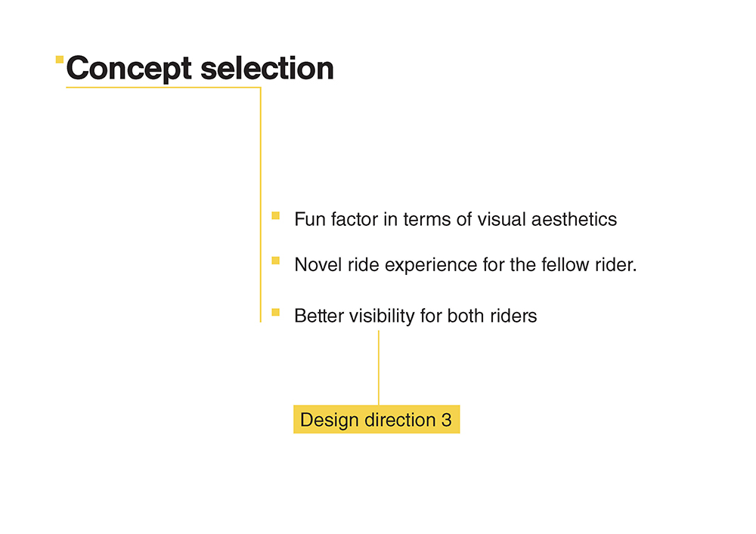Image resolution: width=756 pixels, height=534 pixels.
Task: Click the yellow horizontal underline beneath the title
Action: coord(163,88)
